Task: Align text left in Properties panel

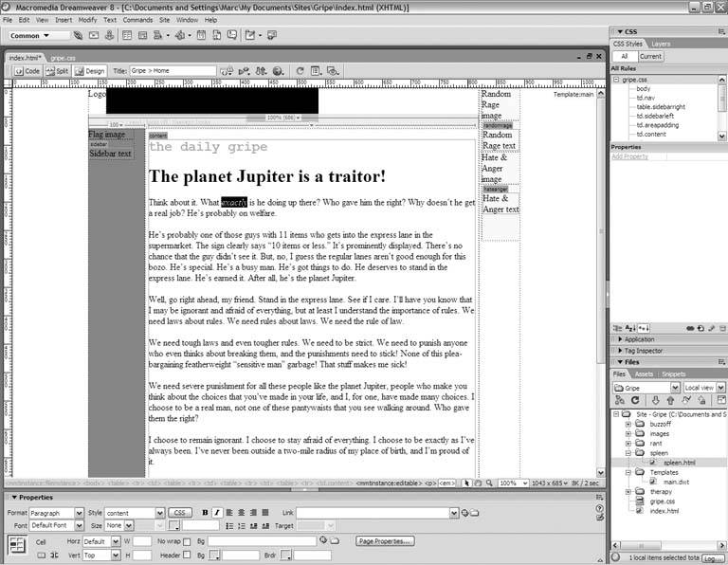Action: coord(229,513)
